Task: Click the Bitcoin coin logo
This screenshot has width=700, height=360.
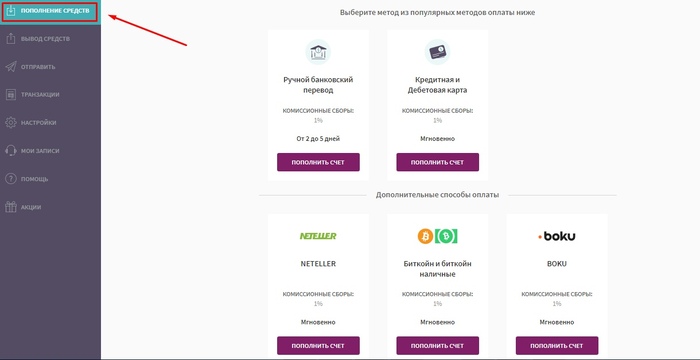Action: tap(425, 236)
